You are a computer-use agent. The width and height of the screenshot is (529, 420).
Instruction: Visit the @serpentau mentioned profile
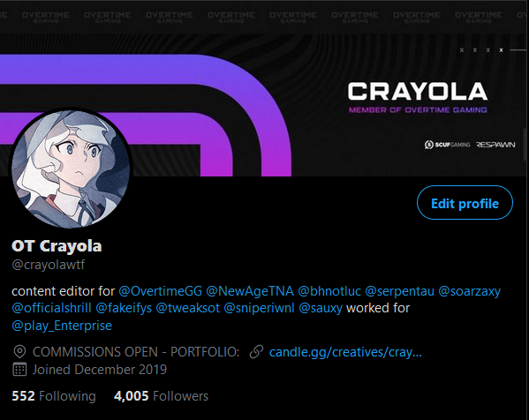coord(399,291)
